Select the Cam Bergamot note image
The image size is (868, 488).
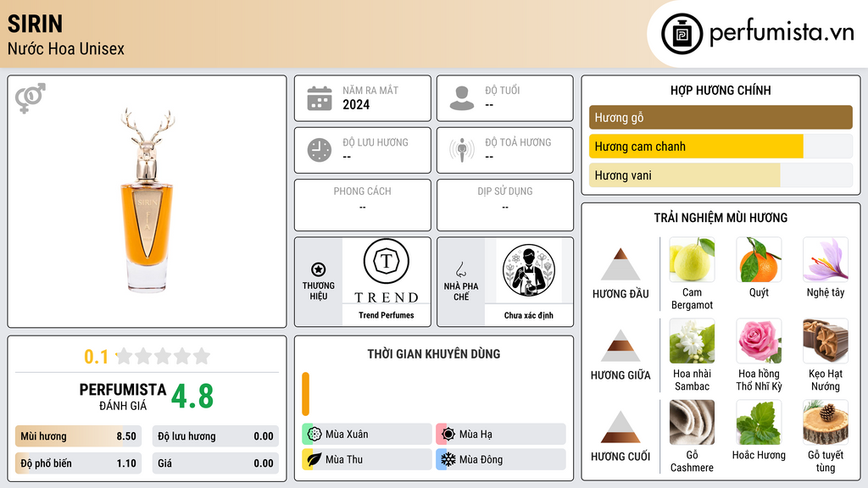point(692,259)
